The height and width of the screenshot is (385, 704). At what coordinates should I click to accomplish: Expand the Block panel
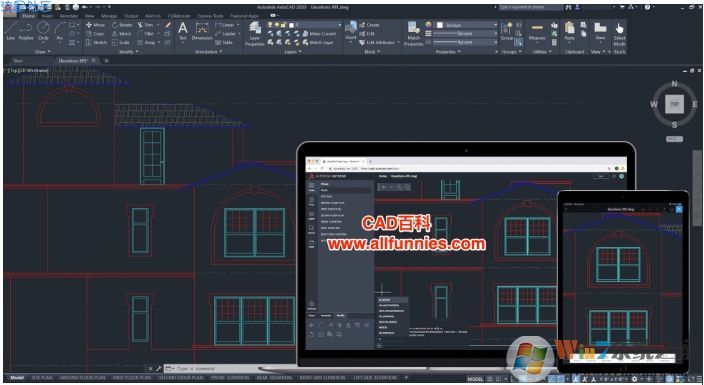pos(372,52)
